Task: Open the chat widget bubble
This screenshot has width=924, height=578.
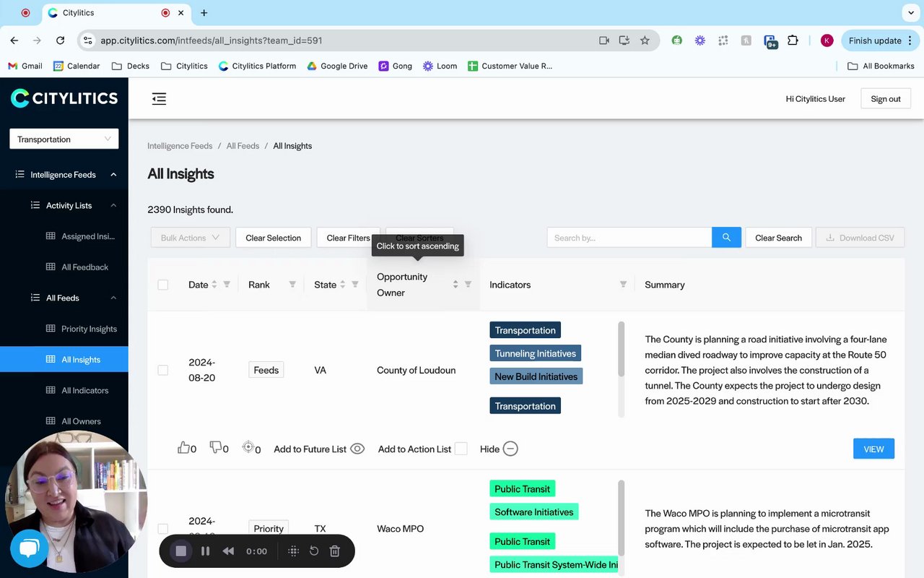Action: (x=29, y=547)
